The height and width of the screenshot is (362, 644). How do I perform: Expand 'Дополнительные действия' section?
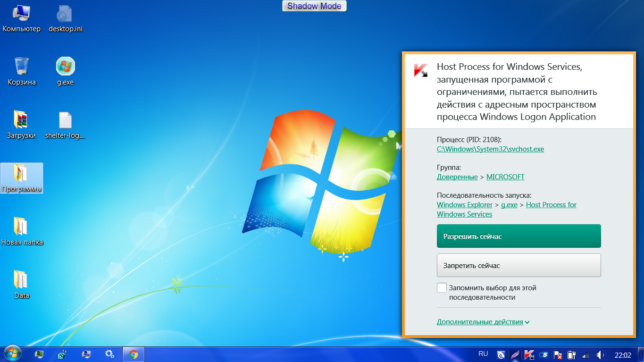tap(483, 322)
